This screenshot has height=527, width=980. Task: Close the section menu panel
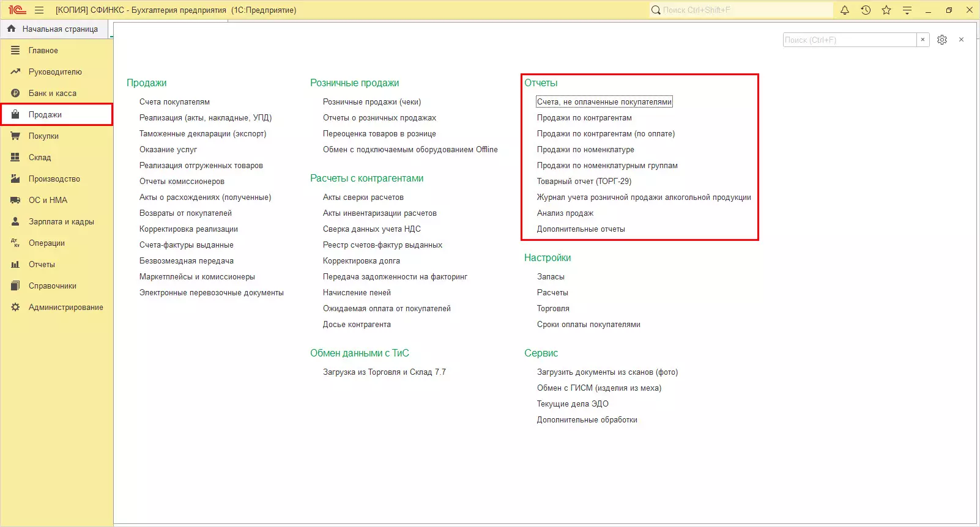(x=962, y=40)
